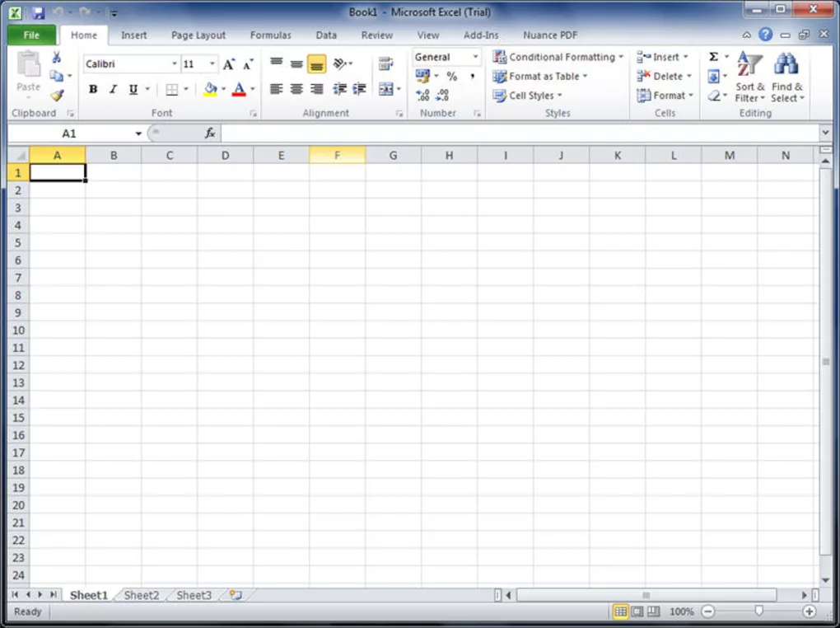The image size is (840, 628).
Task: Click the Cut scissors icon
Action: [56, 58]
